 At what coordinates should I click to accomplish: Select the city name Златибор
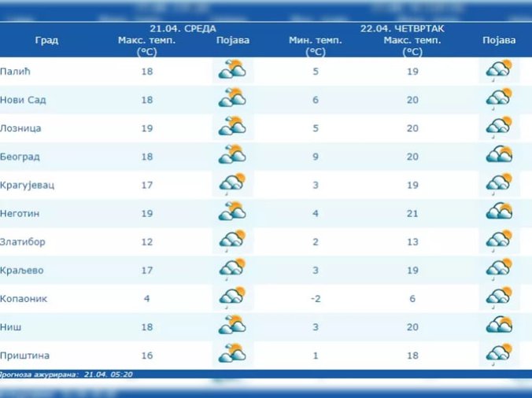click(x=22, y=242)
